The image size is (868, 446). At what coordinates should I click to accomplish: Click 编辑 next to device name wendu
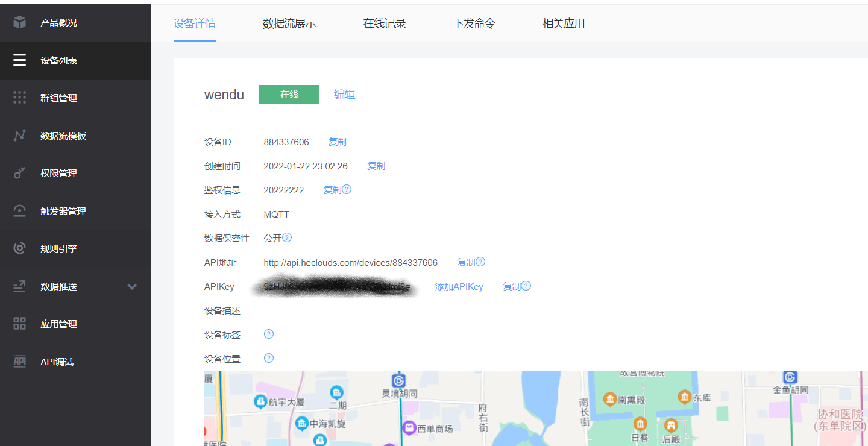point(345,95)
